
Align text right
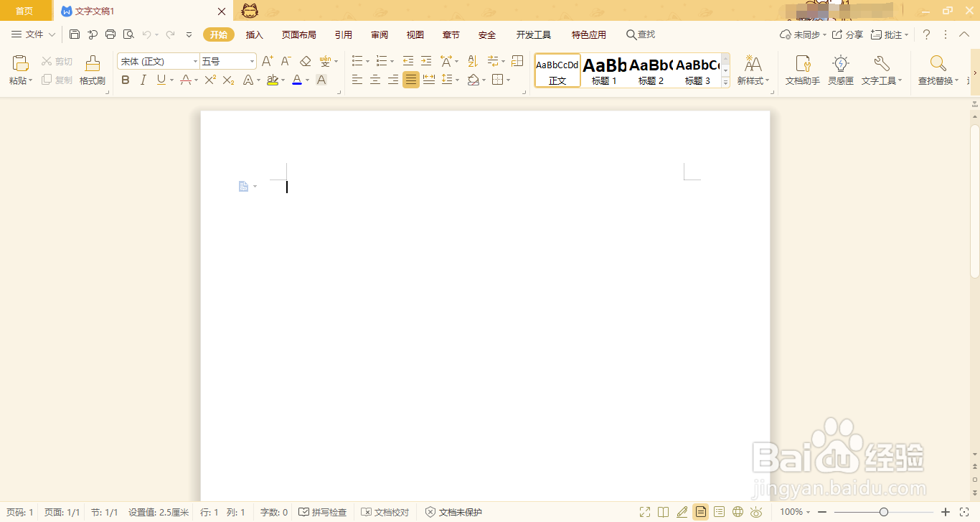pos(392,80)
